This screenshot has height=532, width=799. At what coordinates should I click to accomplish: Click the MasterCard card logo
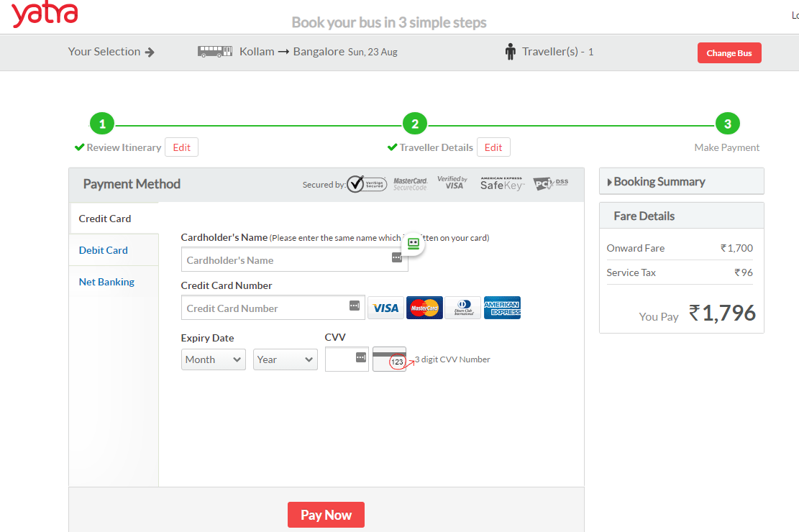tap(424, 308)
